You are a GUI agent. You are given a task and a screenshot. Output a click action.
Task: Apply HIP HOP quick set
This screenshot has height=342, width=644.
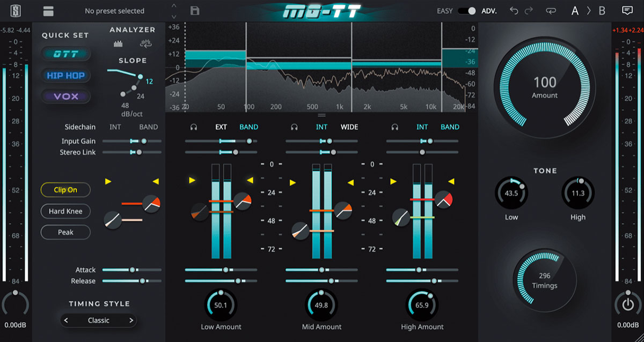pos(66,76)
